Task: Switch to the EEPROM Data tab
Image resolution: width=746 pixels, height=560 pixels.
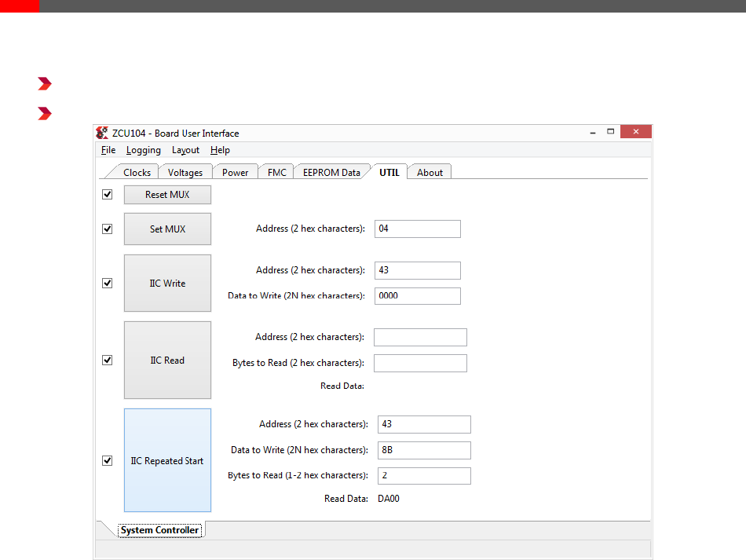Action: [x=331, y=173]
